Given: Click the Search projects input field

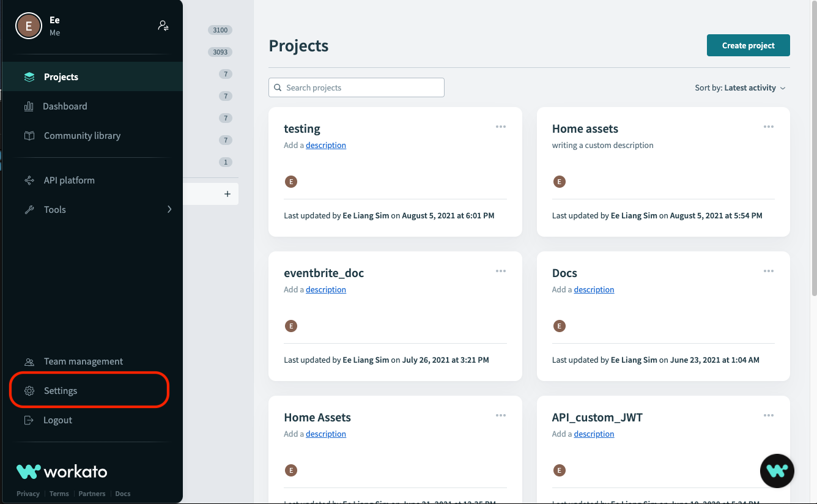Looking at the screenshot, I should [356, 87].
